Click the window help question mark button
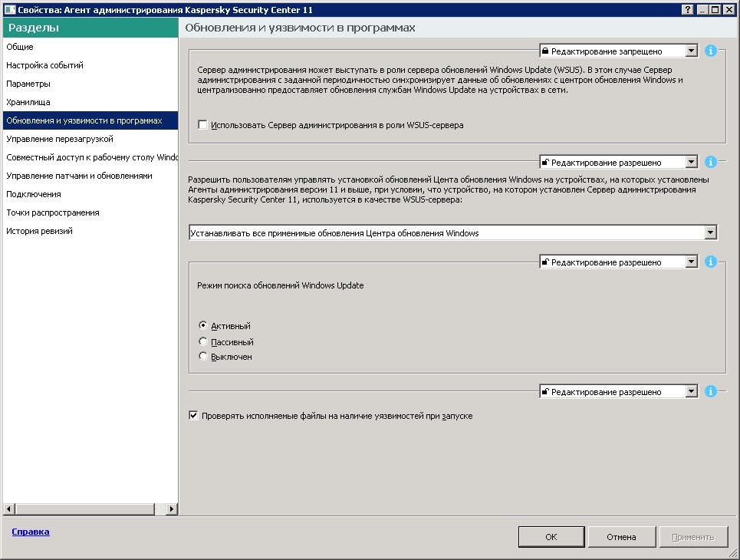 click(688, 9)
